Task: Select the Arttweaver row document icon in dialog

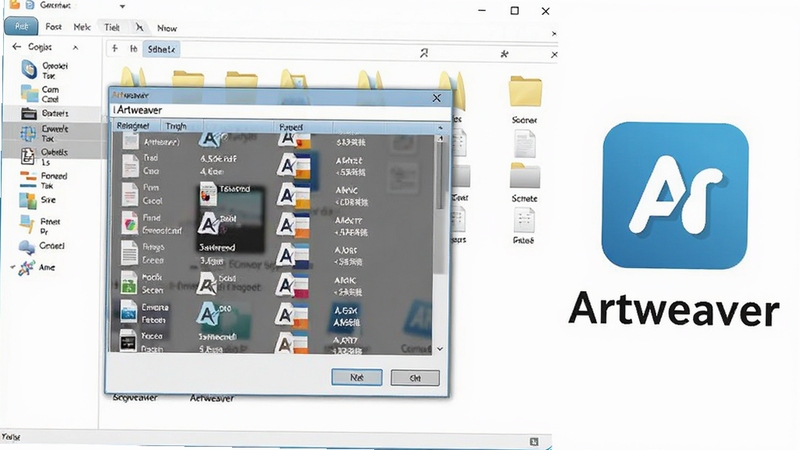Action: [x=131, y=141]
